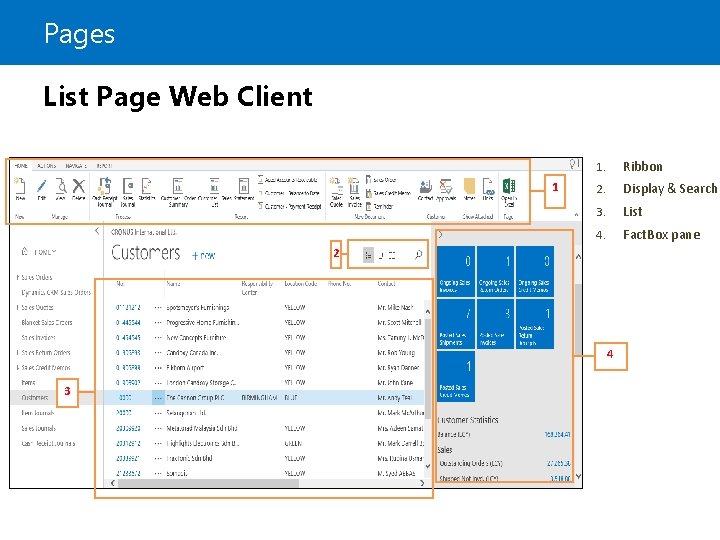720x540 pixels.
Task: Create a new Sales Quote from ribbon
Action: [337, 193]
